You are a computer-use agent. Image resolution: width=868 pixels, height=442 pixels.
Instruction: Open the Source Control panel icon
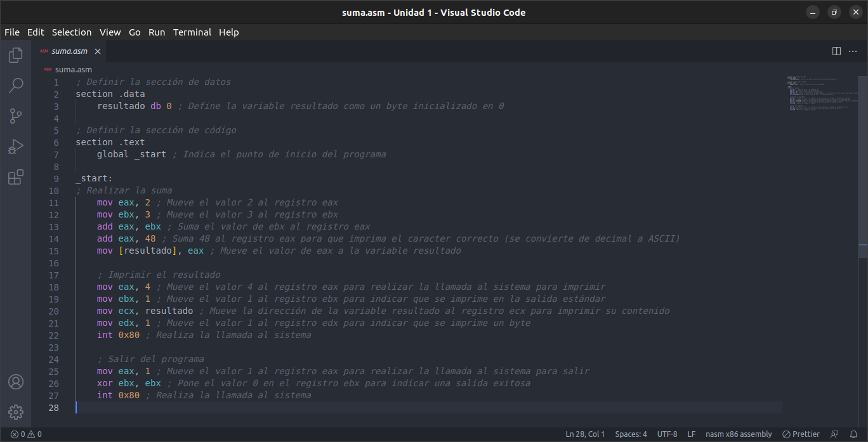[15, 115]
